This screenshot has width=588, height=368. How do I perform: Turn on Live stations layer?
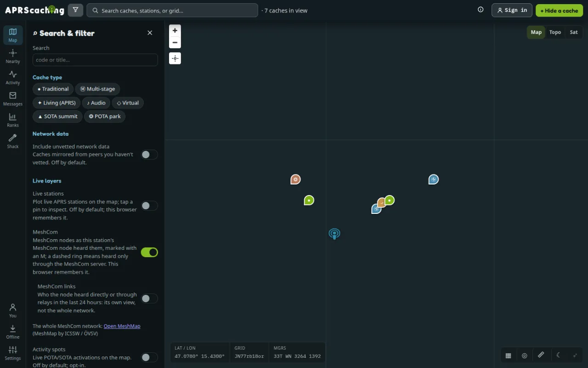(149, 206)
